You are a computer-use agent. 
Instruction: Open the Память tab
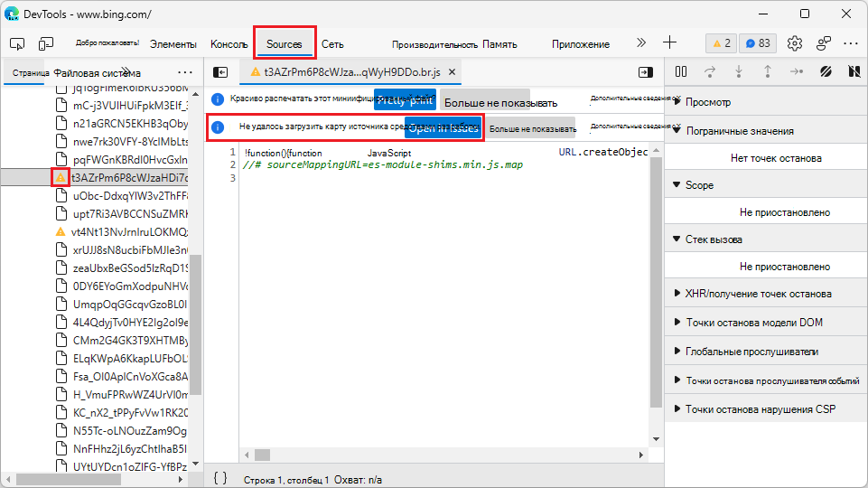coord(499,44)
